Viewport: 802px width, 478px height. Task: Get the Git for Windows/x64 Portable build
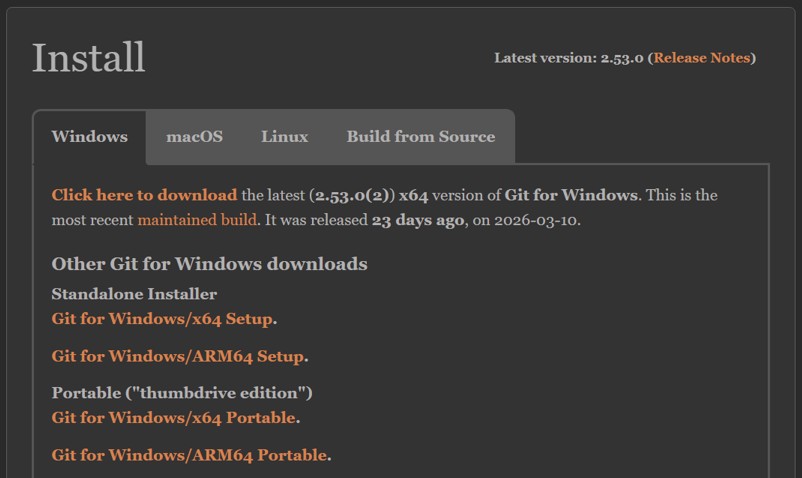(174, 418)
